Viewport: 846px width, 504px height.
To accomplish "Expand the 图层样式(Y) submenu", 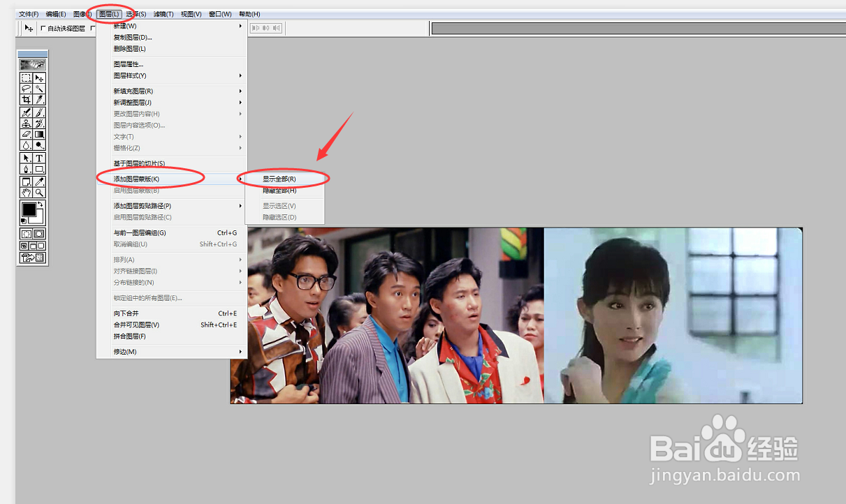I will point(172,75).
